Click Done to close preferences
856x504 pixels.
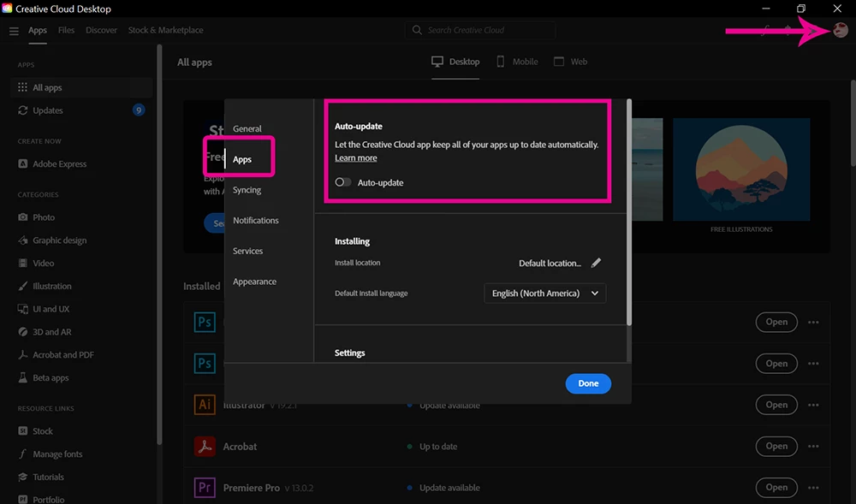[588, 383]
